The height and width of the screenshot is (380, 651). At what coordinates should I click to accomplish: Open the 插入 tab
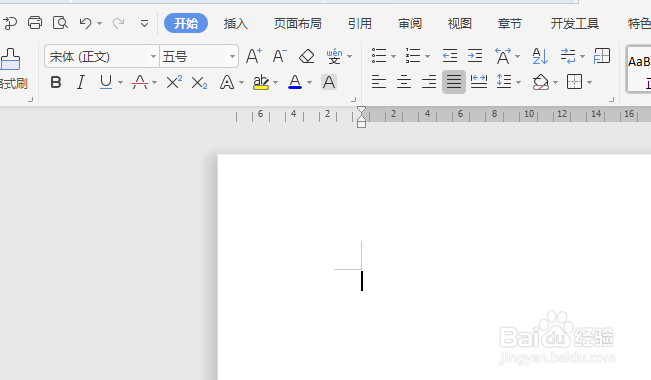tap(235, 24)
